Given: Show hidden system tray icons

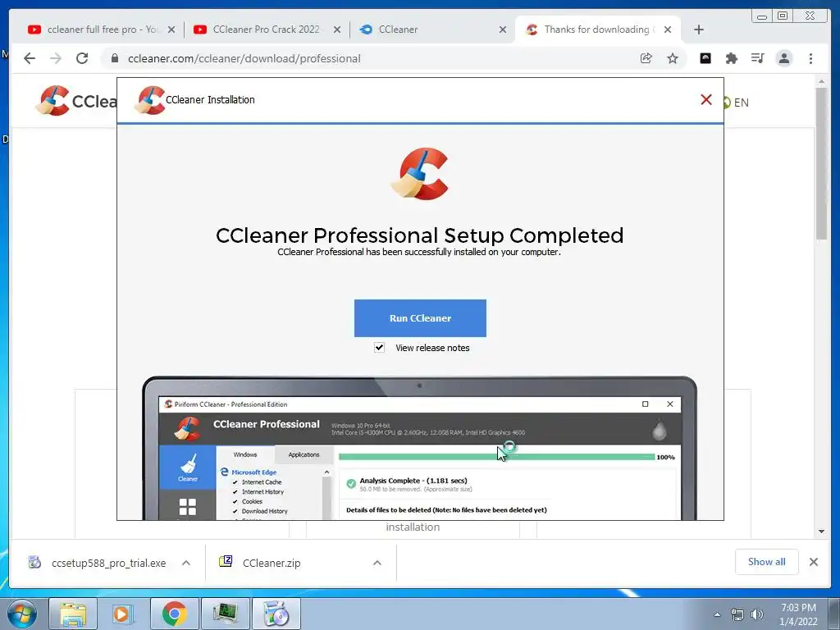Looking at the screenshot, I should click(717, 614).
